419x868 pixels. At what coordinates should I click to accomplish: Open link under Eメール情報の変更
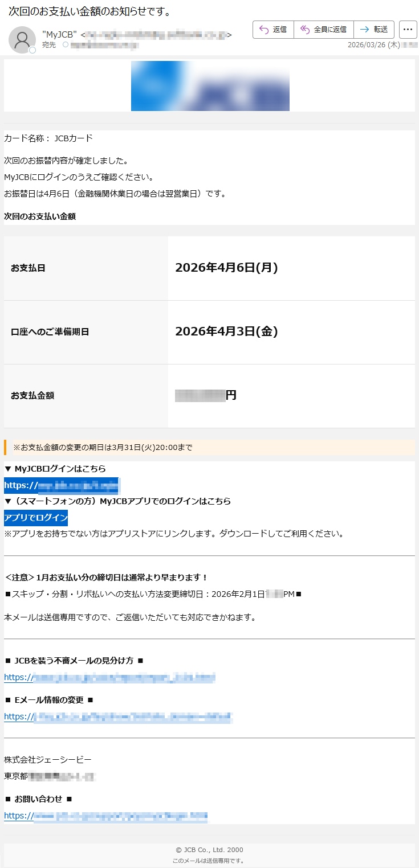[x=118, y=716]
